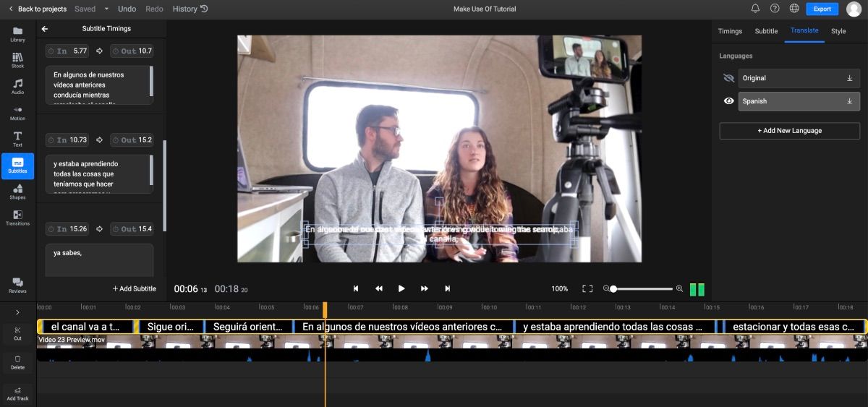Open the History panel
The width and height of the screenshot is (868, 407).
[x=190, y=9]
